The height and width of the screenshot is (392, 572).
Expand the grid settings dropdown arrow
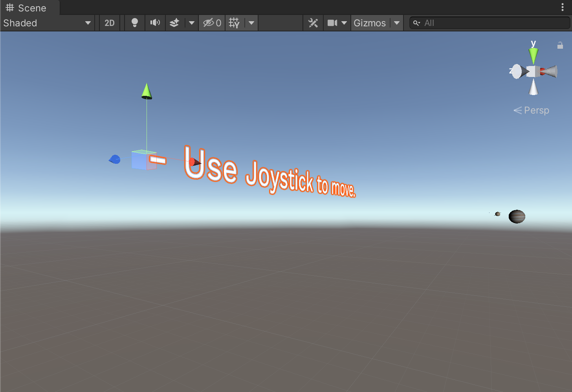tap(251, 23)
